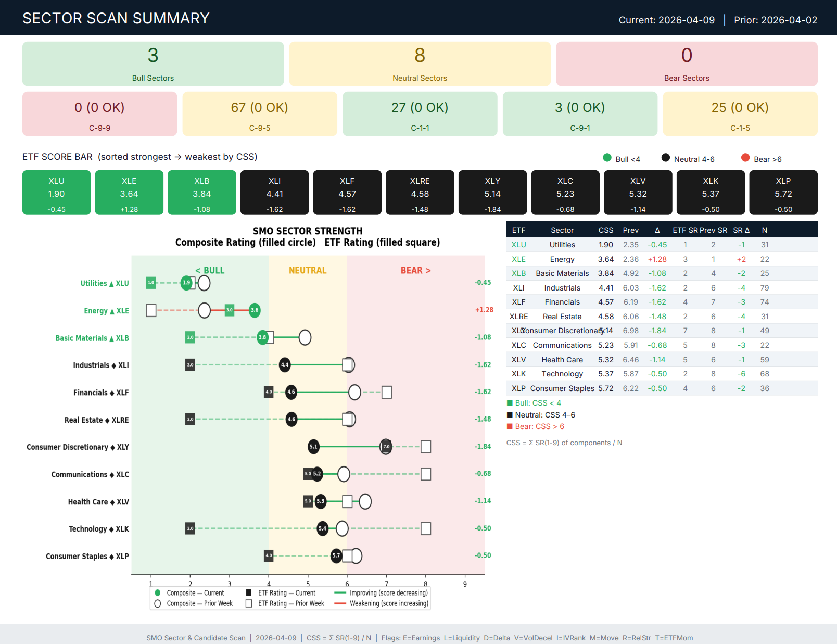
Task: Click the green Bull <4 legend dot
Action: pyautogui.click(x=607, y=158)
